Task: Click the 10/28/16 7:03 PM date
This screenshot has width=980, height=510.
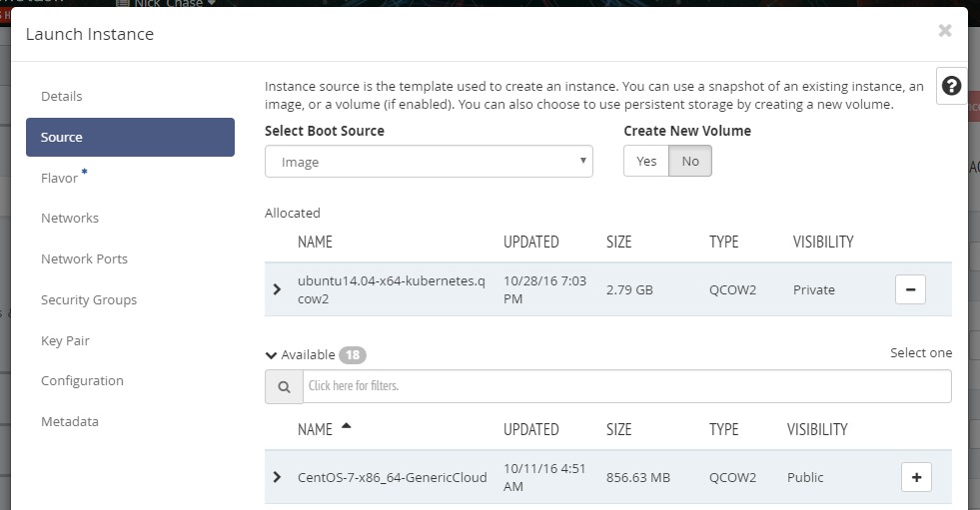Action: (x=545, y=289)
